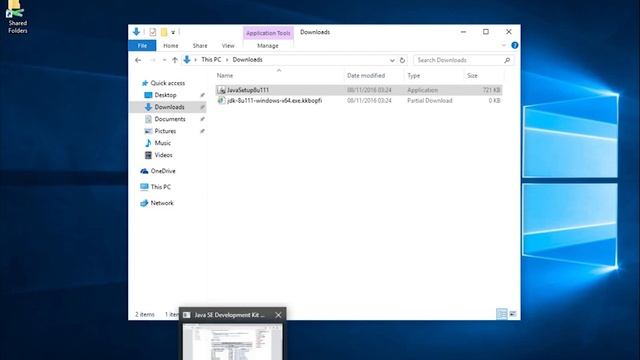This screenshot has width=640, height=360.
Task: Click the search magnifier icon
Action: 507,60
